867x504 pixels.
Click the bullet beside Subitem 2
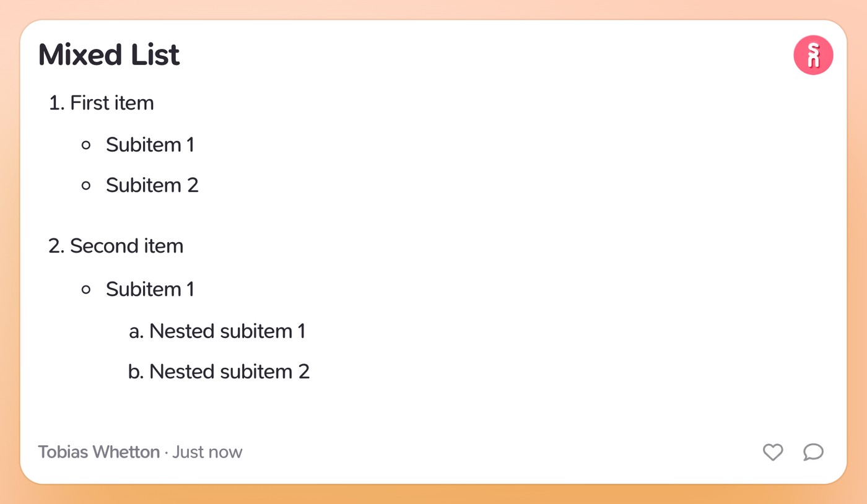[86, 185]
